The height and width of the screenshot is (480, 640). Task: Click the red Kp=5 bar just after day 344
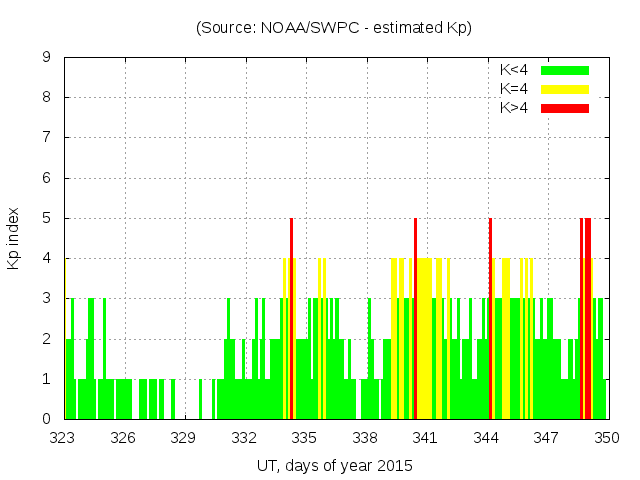click(x=490, y=320)
